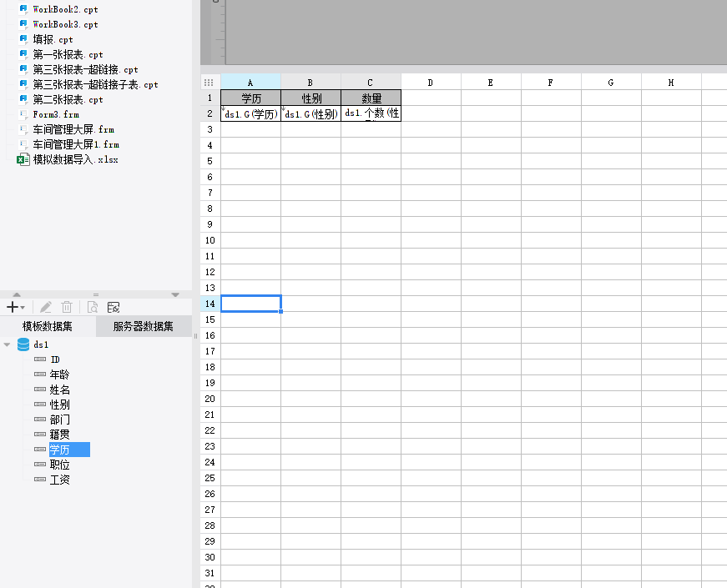The width and height of the screenshot is (727, 588).
Task: Select 第三张报表-超链接子表.cpt file
Action: (95, 84)
